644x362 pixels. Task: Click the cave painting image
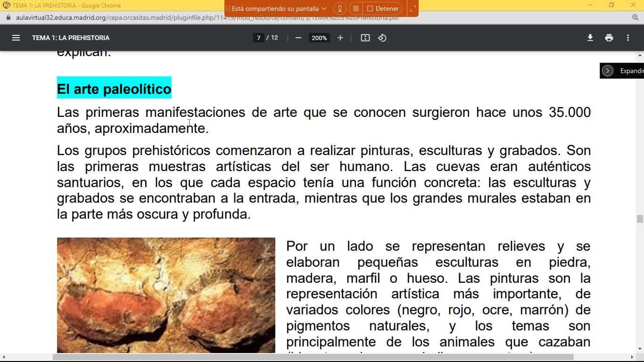pos(166,295)
